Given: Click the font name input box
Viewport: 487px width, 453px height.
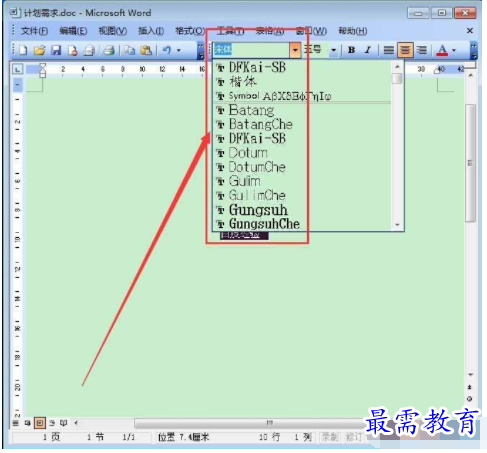Looking at the screenshot, I should tap(251, 50).
